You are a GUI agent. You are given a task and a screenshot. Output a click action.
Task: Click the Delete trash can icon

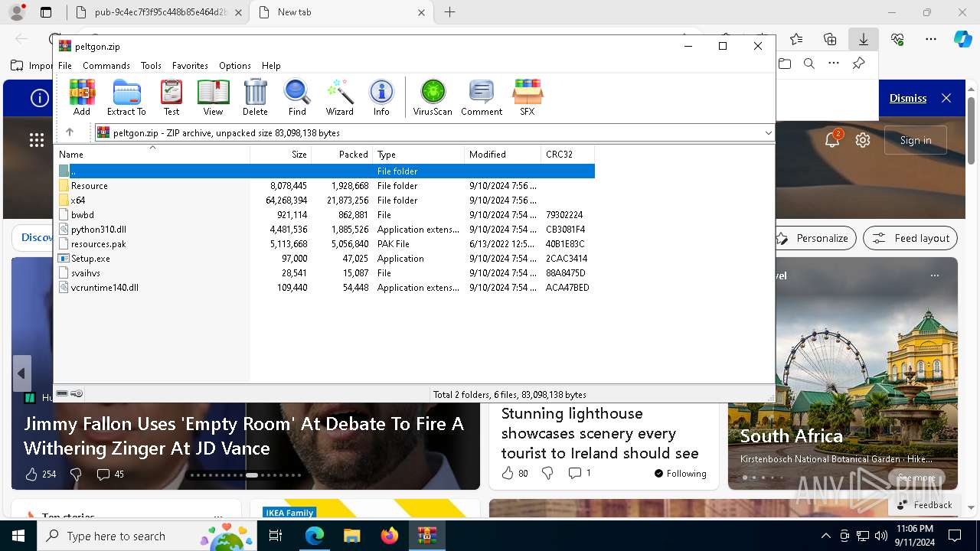click(x=255, y=97)
